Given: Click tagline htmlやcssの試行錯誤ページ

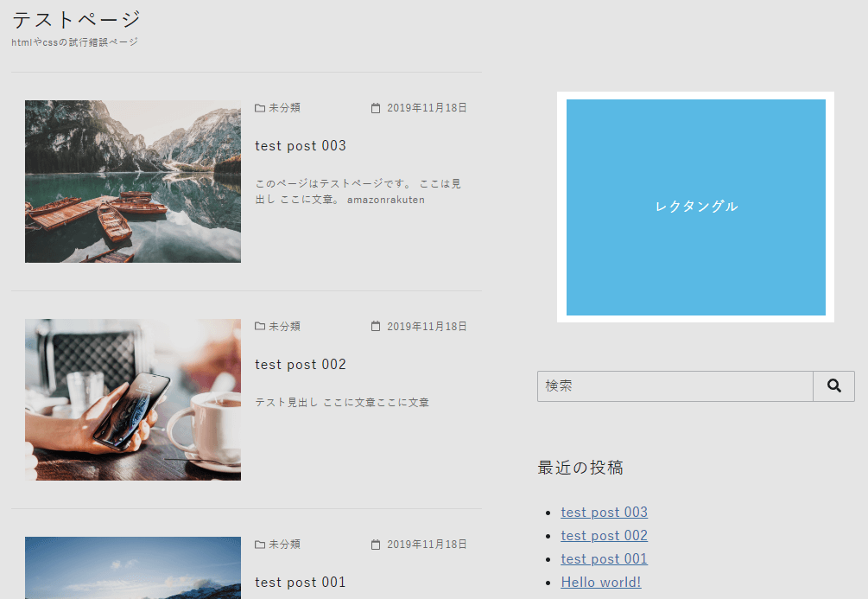Looking at the screenshot, I should tap(75, 42).
